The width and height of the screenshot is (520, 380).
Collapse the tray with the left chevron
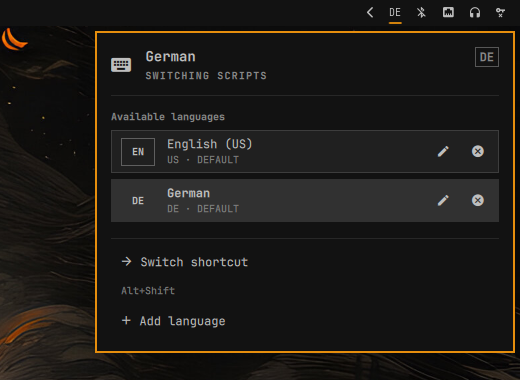[370, 13]
